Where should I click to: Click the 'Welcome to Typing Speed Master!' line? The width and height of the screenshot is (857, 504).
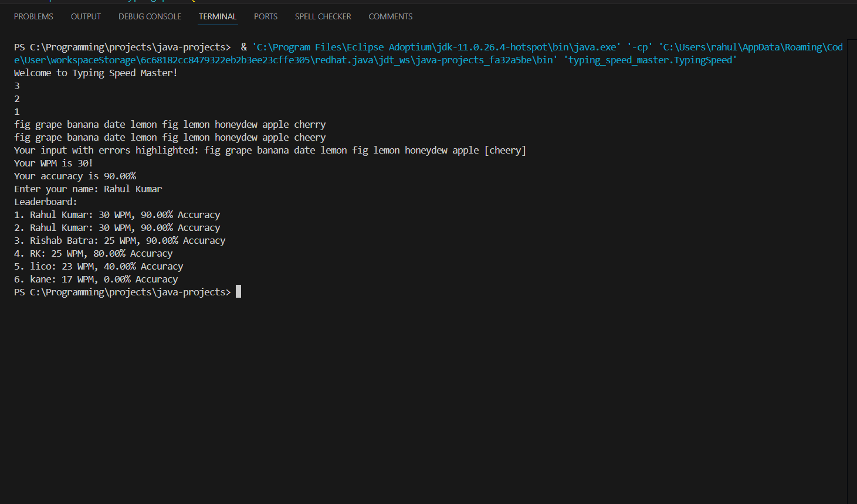pos(96,73)
